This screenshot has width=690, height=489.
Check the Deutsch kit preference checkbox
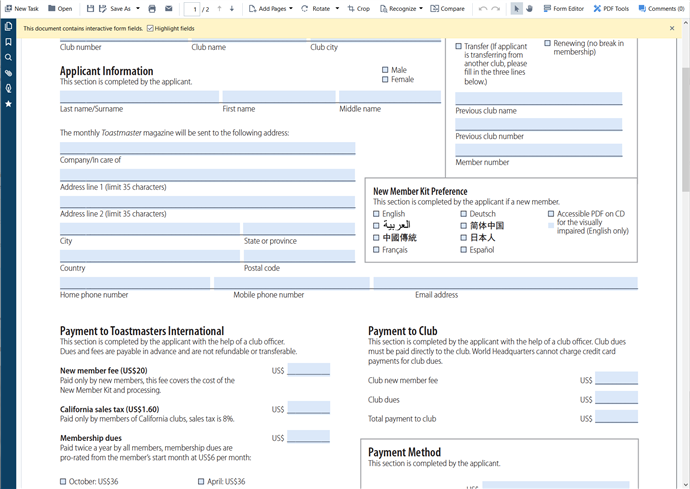point(463,213)
